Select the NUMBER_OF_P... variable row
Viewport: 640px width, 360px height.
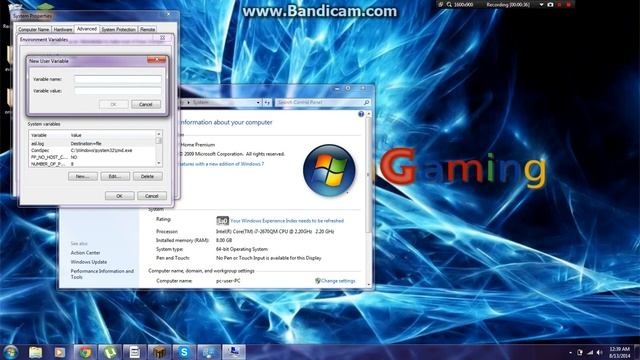pos(92,164)
